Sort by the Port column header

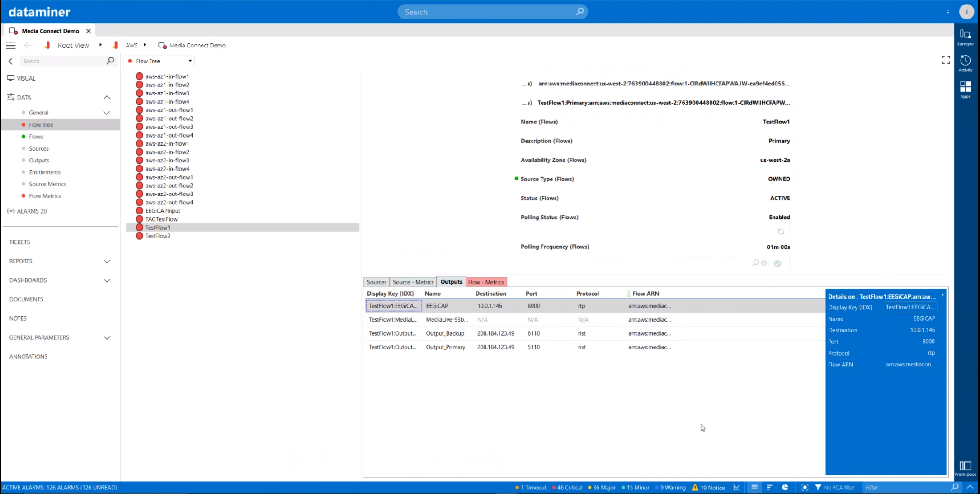[531, 294]
